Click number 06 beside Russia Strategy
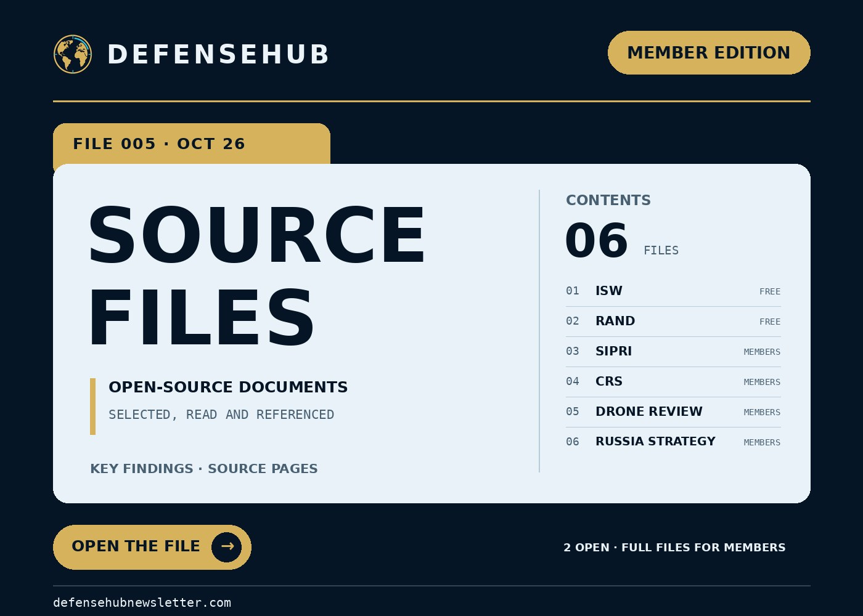863x616 pixels. click(x=573, y=442)
